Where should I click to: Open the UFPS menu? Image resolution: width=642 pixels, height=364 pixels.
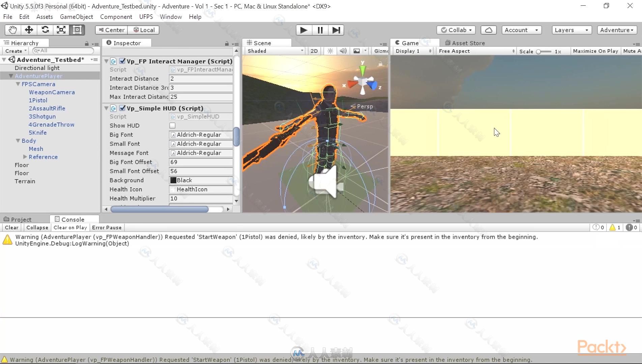click(x=146, y=17)
